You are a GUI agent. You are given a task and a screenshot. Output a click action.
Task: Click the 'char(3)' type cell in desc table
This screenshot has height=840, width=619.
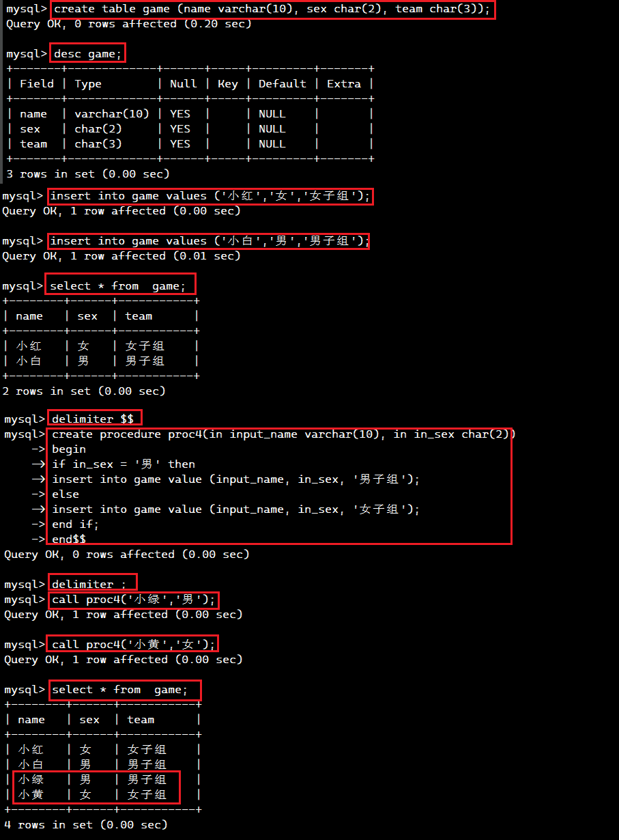[x=98, y=144]
